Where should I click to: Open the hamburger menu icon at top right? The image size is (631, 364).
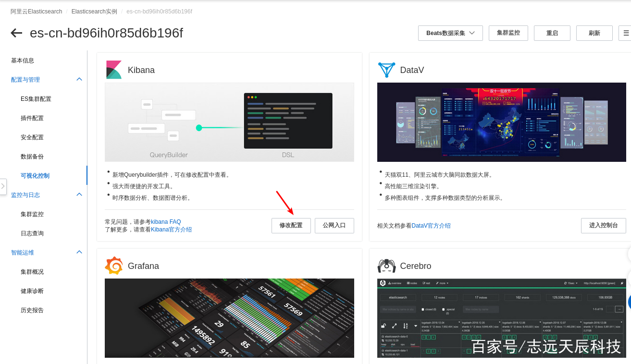click(x=625, y=33)
